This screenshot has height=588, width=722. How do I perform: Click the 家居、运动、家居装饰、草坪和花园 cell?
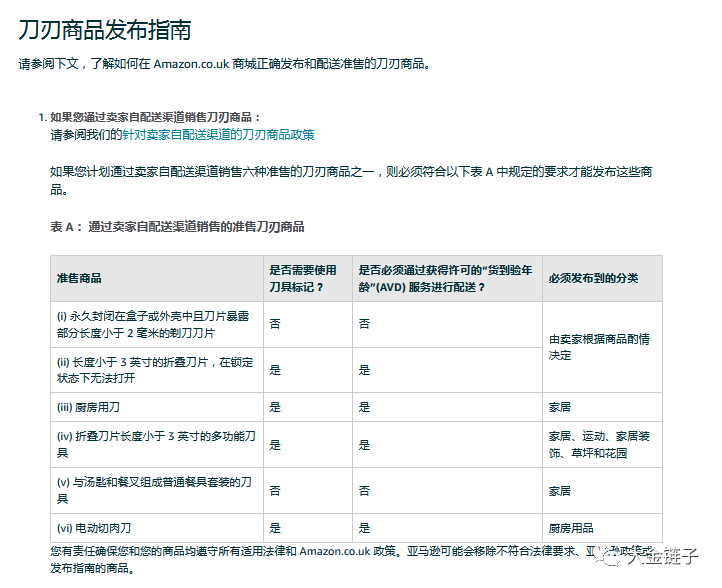tap(602, 445)
